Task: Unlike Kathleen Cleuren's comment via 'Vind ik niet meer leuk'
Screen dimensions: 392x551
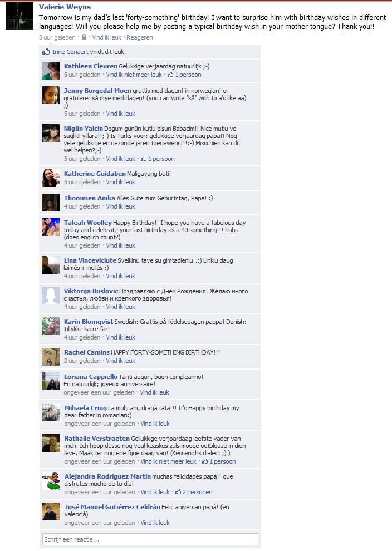Action: (x=134, y=75)
